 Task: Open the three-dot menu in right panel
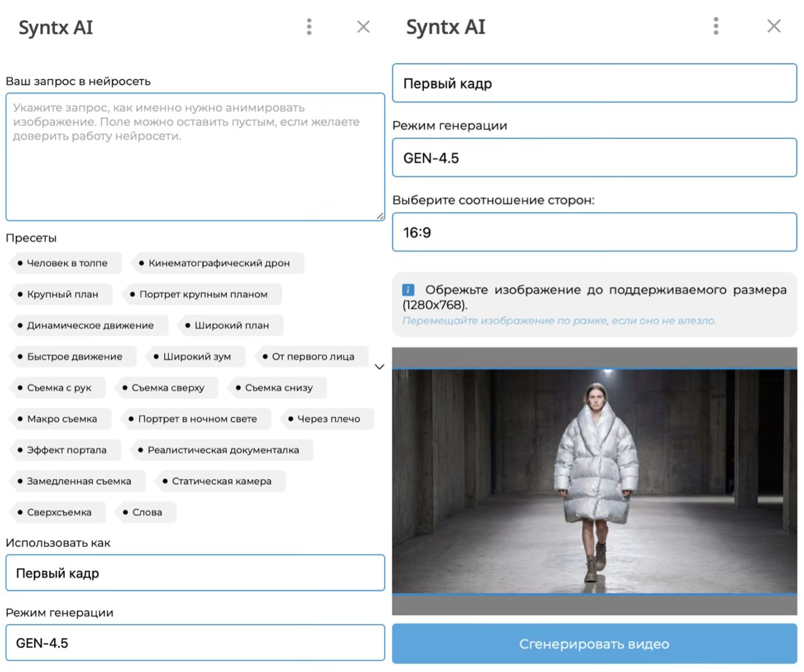[x=716, y=26]
